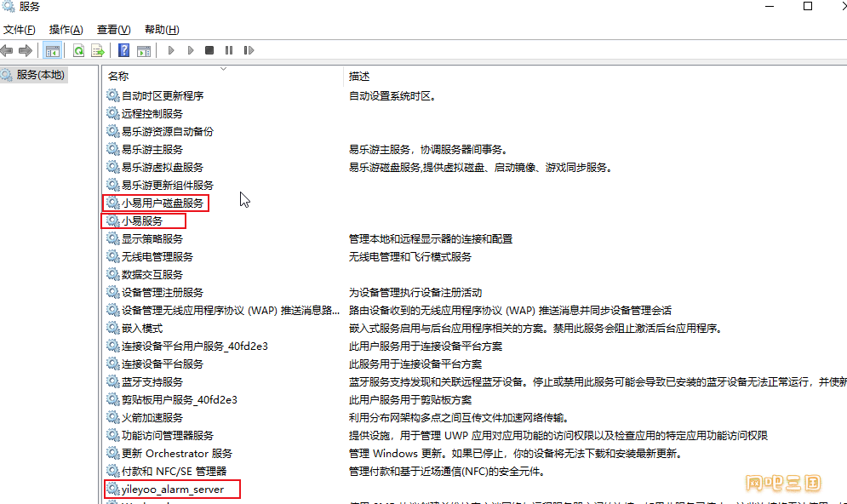This screenshot has height=504, width=847.
Task: Click gear icon beside 易乐游主服务
Action: (x=112, y=149)
